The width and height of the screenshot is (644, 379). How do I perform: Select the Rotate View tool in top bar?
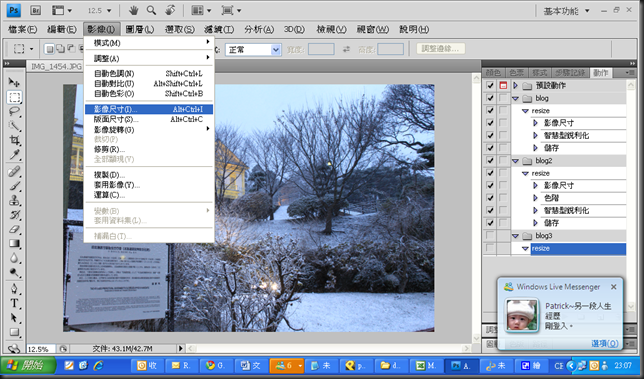170,10
